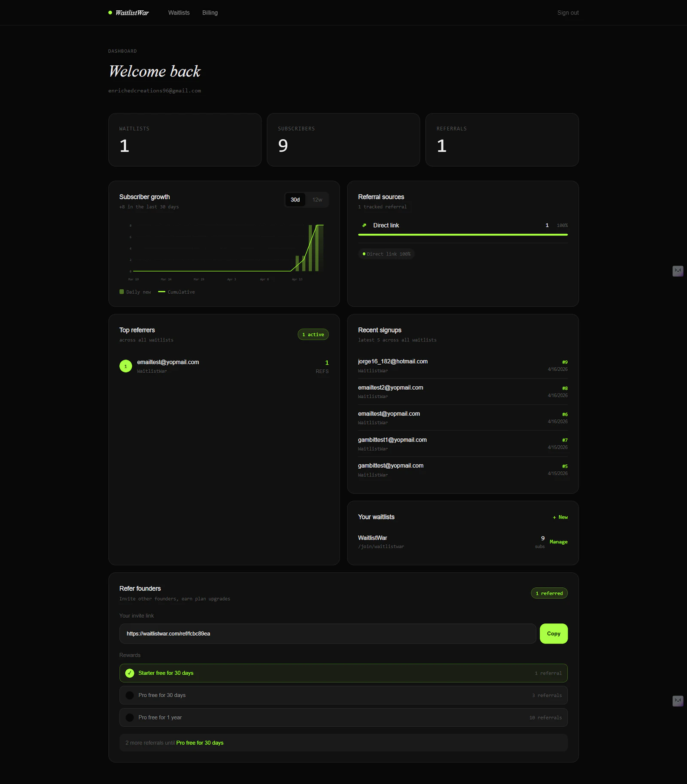Click + New to create a waitlist
This screenshot has width=687, height=784.
point(559,517)
